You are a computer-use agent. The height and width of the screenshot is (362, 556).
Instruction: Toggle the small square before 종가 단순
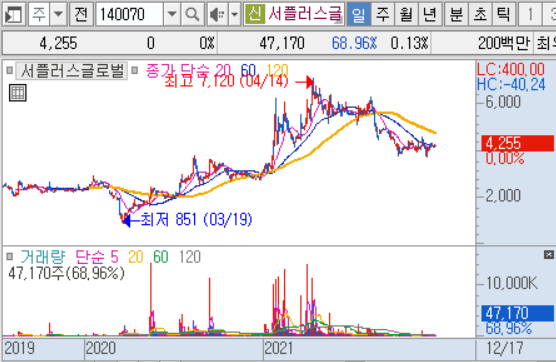coord(134,71)
